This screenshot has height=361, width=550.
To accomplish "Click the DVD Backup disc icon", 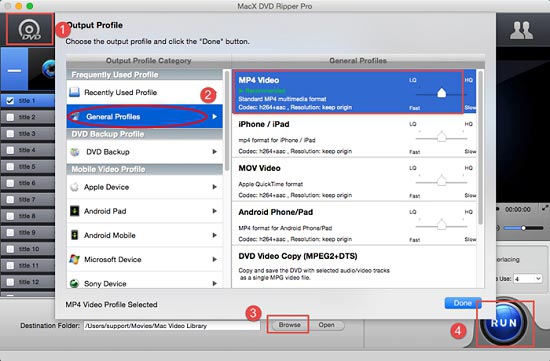I will [75, 152].
